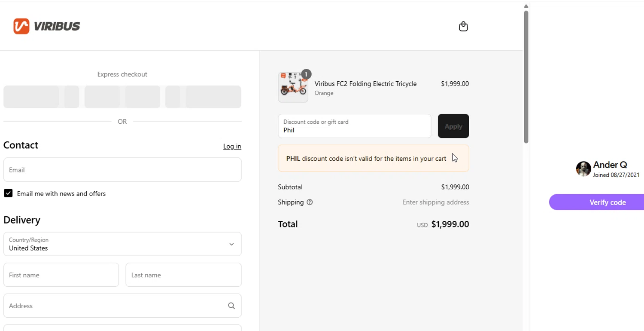
Task: Focus the First name field
Action: pyautogui.click(x=61, y=275)
